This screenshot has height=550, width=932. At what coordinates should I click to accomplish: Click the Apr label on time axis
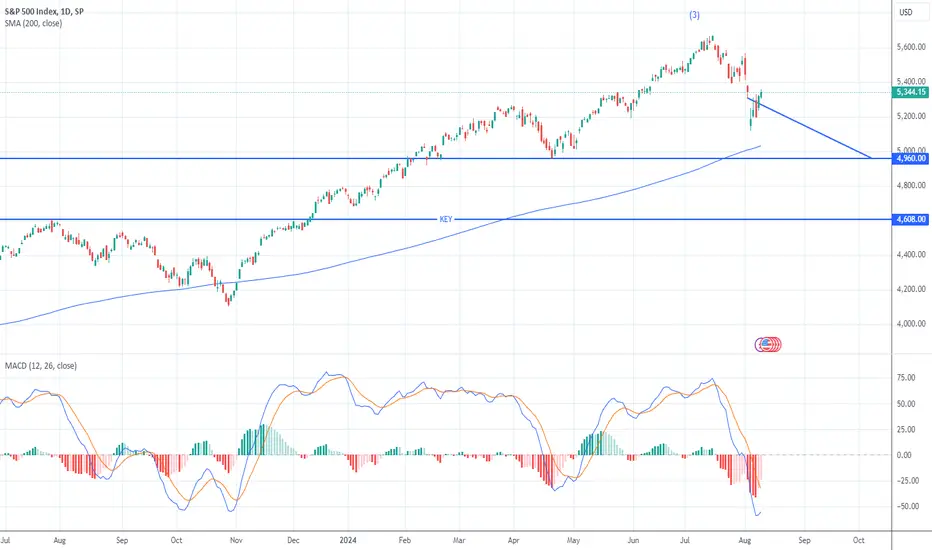[x=514, y=540]
